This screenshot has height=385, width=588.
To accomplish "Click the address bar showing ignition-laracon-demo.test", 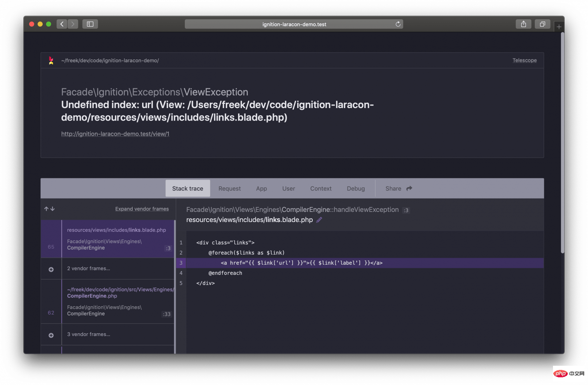I will click(x=294, y=24).
